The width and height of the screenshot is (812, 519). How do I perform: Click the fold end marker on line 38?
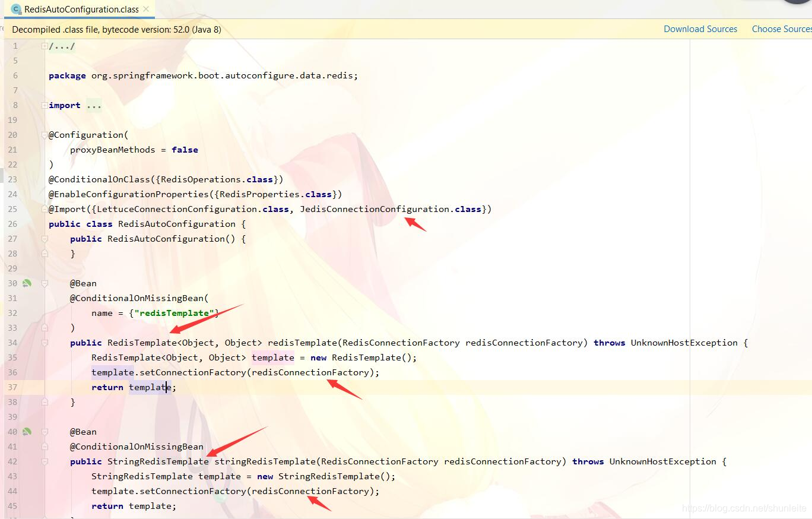tap(45, 402)
